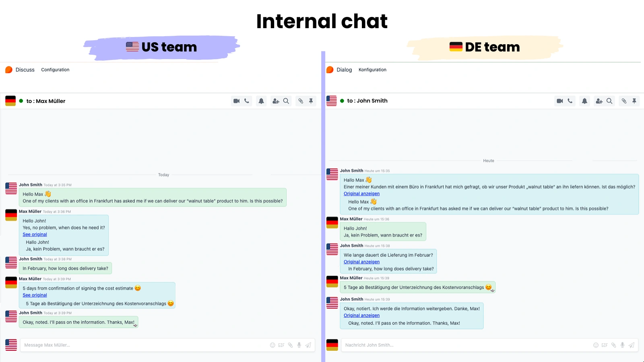Screen dimensions: 644x362
Task: Click send icon in Nachricht John Smith box
Action: 632,345
